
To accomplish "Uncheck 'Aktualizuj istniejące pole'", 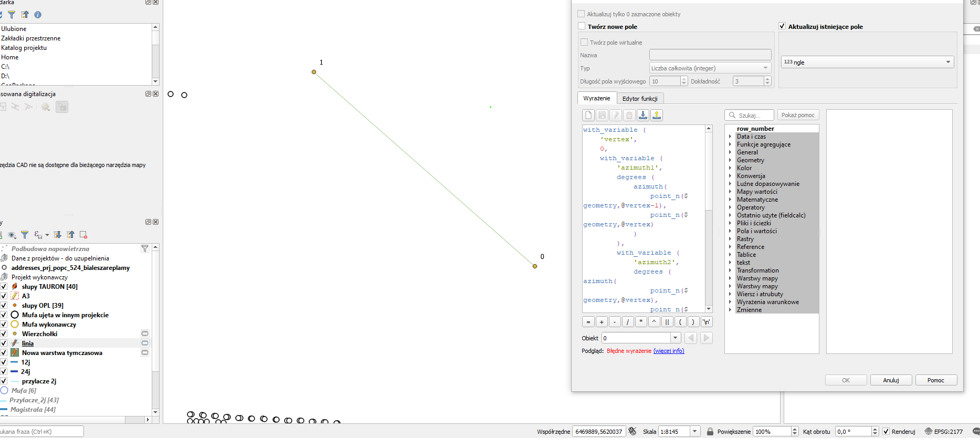I will 782,26.
